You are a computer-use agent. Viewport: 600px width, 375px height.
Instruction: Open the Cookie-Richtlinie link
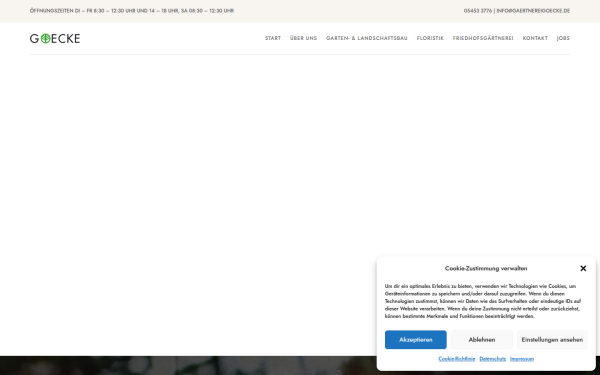point(457,359)
